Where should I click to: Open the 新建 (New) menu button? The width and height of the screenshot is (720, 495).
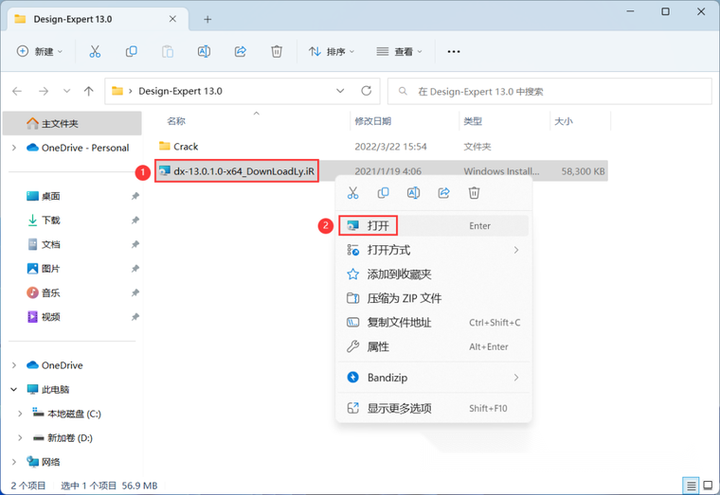[40, 51]
